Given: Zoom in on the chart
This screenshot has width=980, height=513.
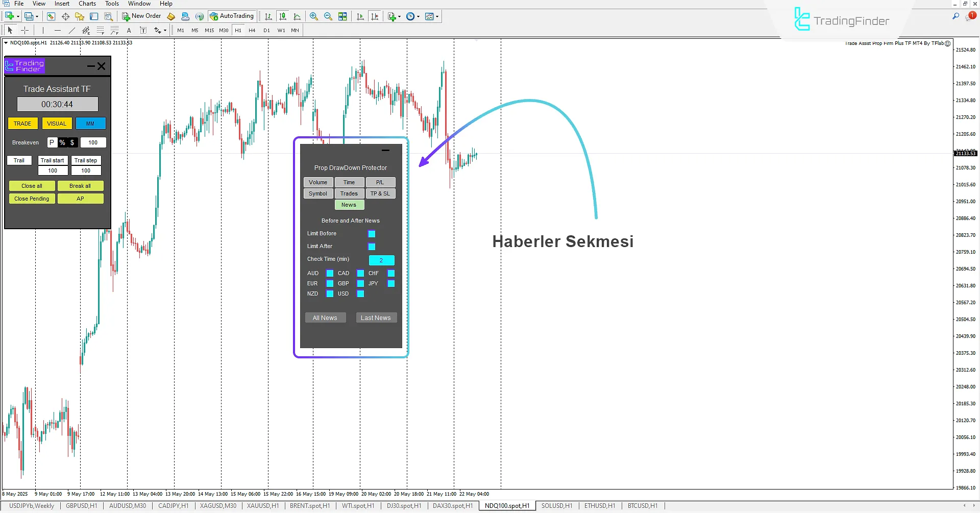Looking at the screenshot, I should point(313,16).
